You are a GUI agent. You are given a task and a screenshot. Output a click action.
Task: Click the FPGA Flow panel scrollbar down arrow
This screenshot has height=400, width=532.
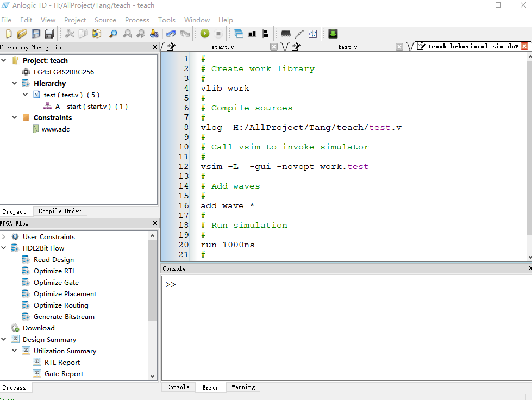click(153, 376)
